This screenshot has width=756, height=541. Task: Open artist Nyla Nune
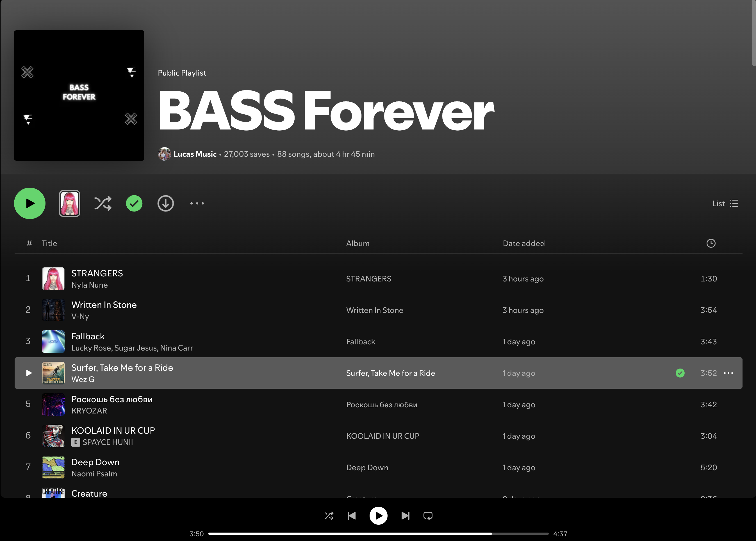[x=89, y=285]
